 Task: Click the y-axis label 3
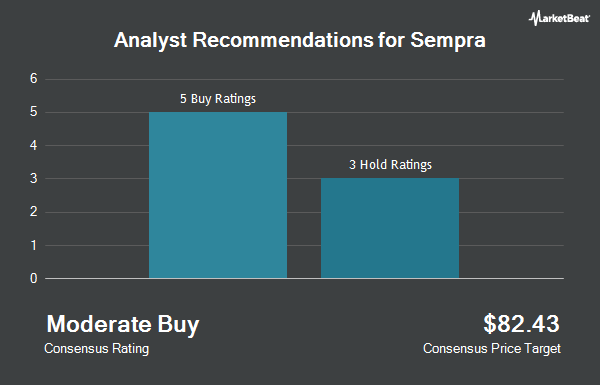(x=34, y=178)
